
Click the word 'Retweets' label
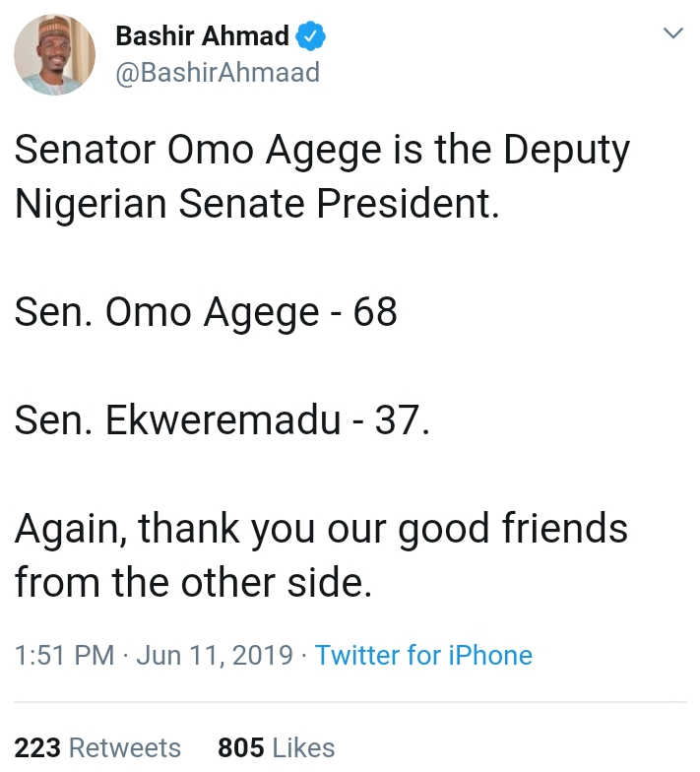coord(124,748)
